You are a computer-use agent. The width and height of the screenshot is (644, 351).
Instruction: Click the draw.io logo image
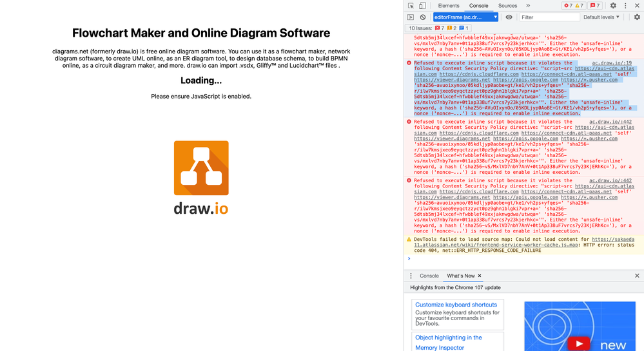[201, 168]
